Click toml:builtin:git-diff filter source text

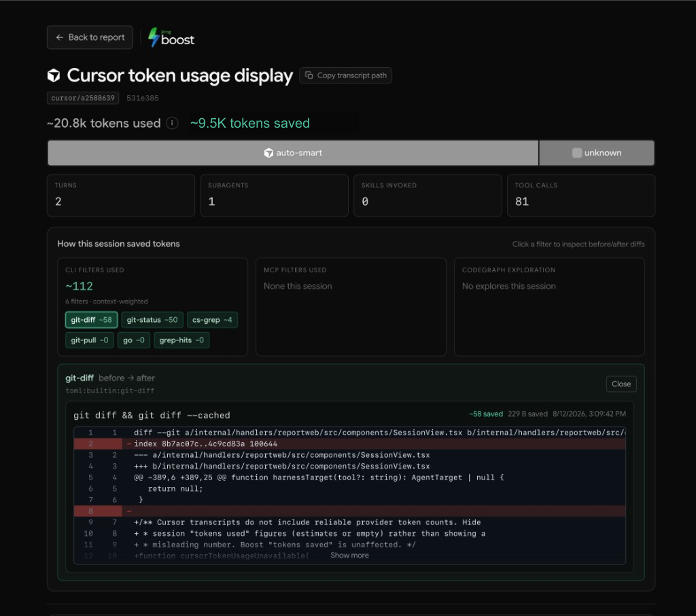pyautogui.click(x=109, y=391)
